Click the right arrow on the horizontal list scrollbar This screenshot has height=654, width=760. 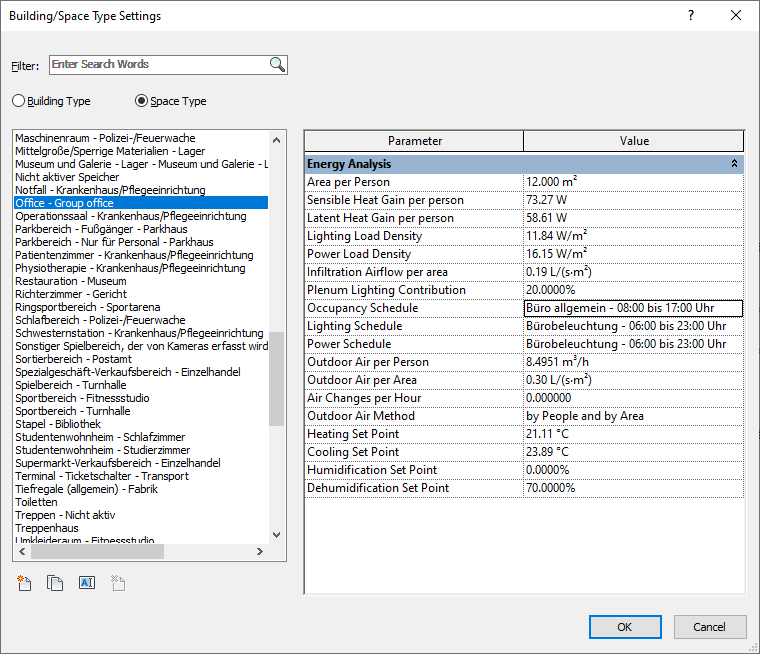click(260, 552)
